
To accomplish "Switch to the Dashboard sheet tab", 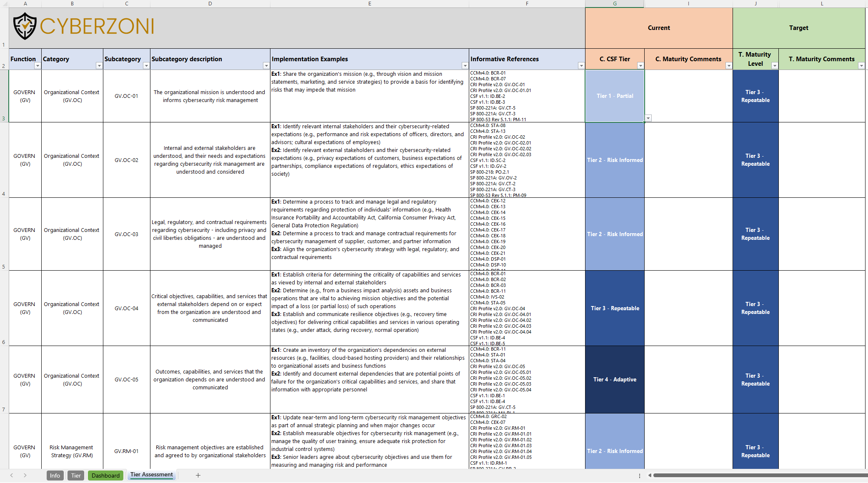I will (x=105, y=476).
